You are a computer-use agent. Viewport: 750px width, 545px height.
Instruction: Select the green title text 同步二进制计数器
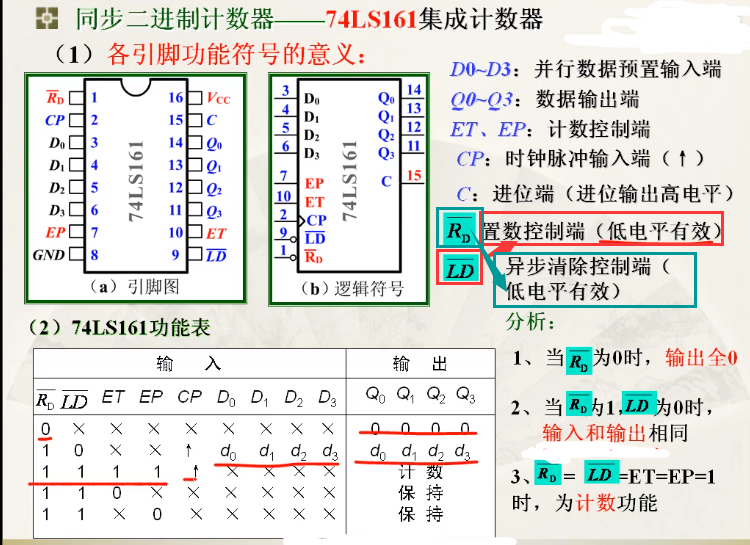click(175, 19)
